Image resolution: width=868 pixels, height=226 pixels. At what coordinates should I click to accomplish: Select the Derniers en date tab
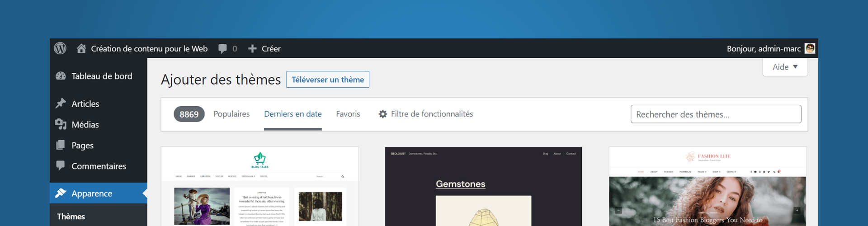pyautogui.click(x=293, y=114)
